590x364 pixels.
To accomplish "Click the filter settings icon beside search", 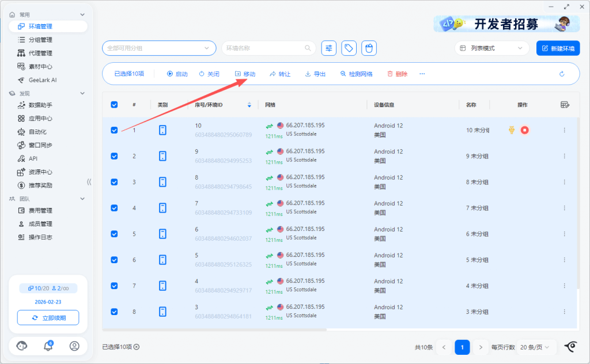I will point(329,48).
